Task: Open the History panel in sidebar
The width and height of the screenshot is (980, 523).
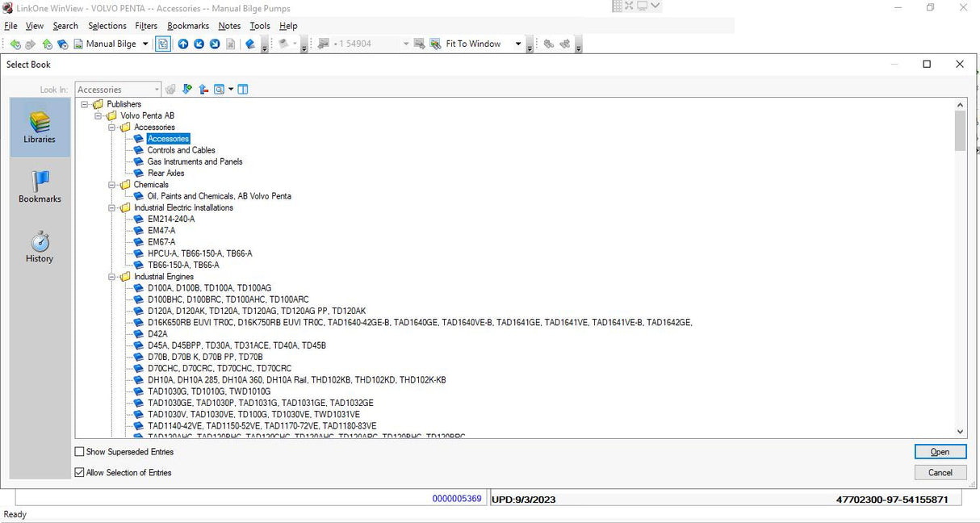Action: 40,247
